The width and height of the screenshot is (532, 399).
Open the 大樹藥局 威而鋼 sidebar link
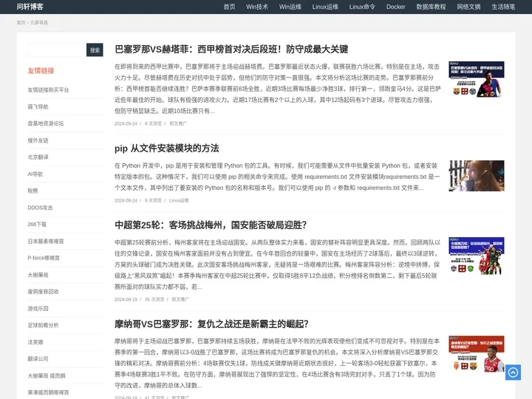(x=47, y=375)
